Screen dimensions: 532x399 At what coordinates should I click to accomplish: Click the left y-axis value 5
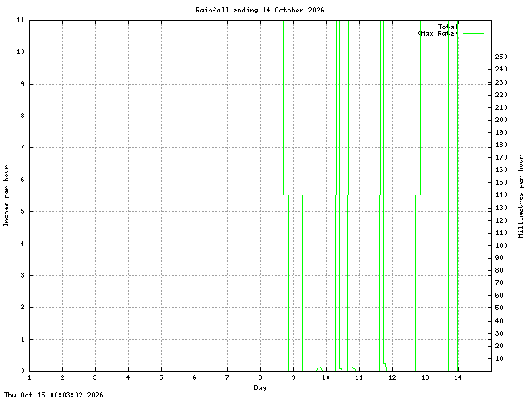pos(22,211)
